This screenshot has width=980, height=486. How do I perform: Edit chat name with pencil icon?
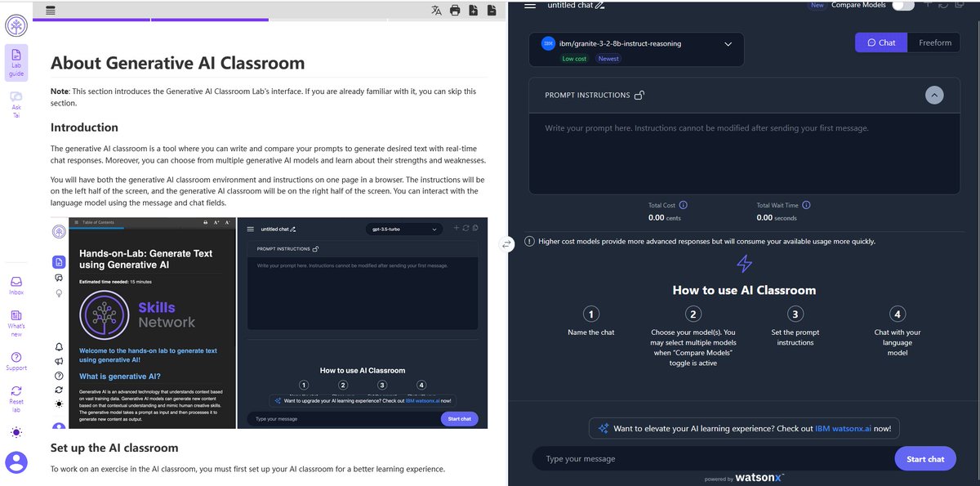[600, 6]
